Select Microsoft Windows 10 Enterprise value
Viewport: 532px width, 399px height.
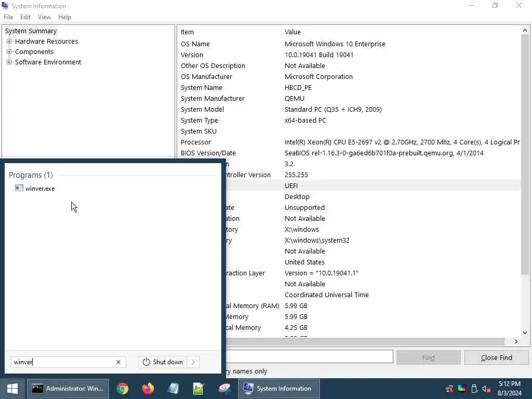pos(335,44)
